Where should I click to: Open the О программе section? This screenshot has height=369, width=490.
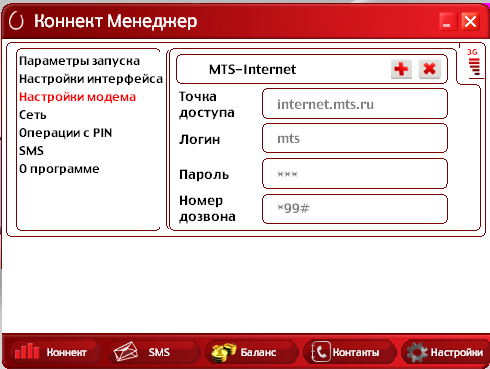click(x=59, y=169)
